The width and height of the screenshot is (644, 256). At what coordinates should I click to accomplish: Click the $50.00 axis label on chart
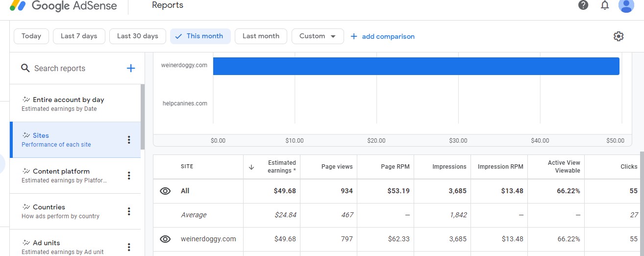pos(615,141)
